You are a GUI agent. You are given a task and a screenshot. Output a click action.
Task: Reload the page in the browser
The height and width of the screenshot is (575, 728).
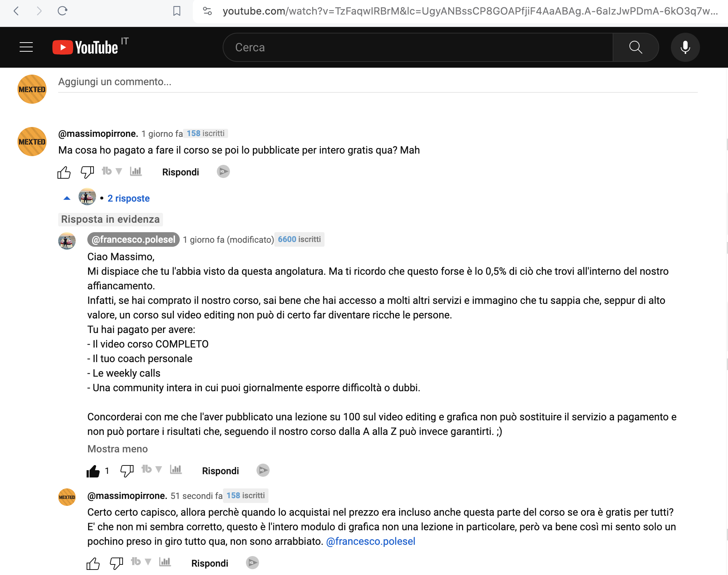[63, 11]
